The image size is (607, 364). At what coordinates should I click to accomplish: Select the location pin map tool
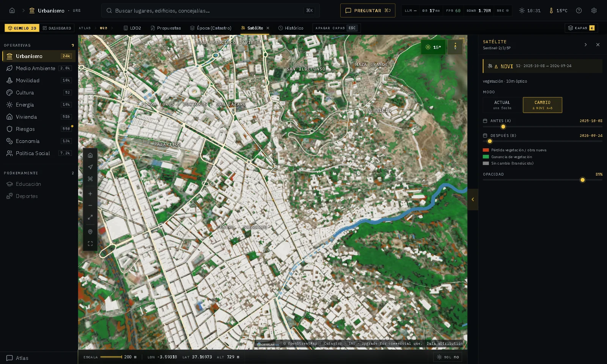[90, 232]
